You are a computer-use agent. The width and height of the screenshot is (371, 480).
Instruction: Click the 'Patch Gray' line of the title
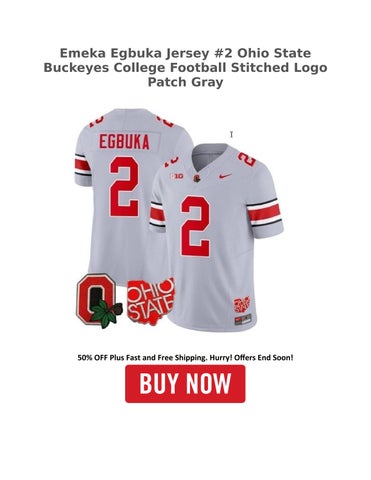pos(185,82)
